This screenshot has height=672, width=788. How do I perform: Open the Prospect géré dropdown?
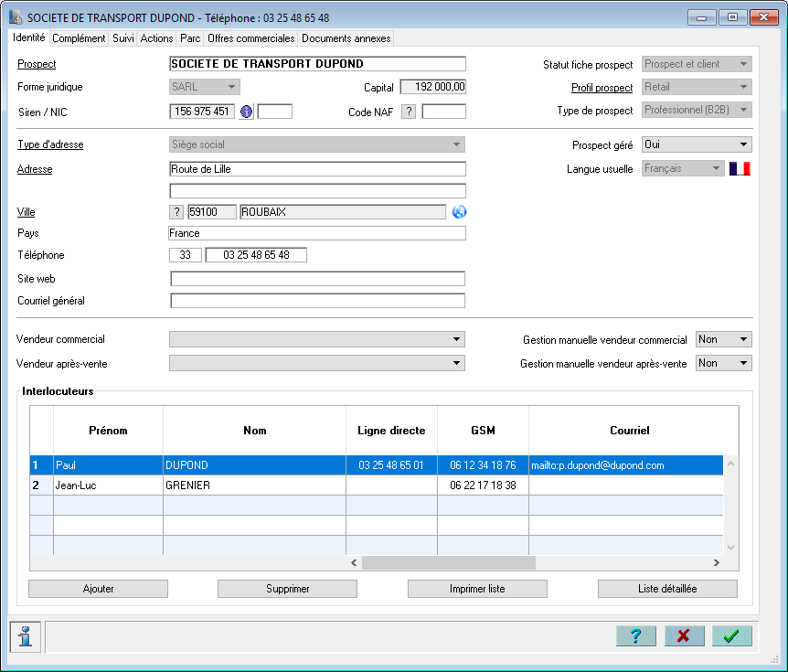click(x=697, y=144)
